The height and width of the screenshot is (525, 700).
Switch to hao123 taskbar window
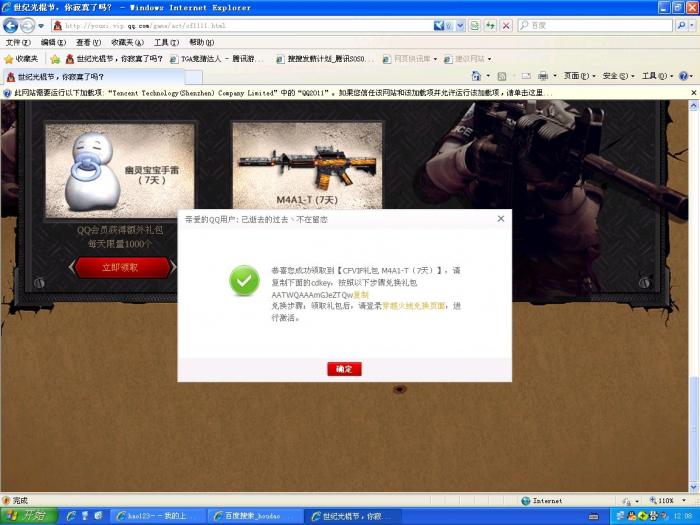[157, 516]
